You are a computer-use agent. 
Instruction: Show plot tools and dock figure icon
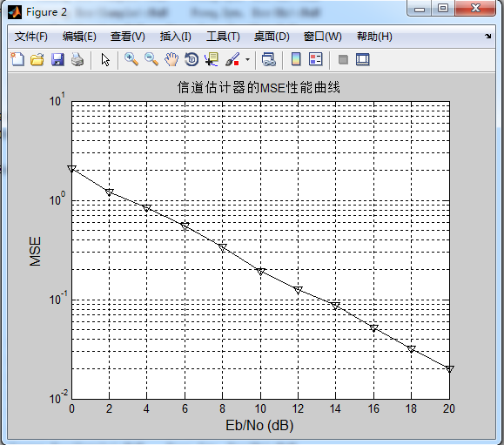coord(363,59)
